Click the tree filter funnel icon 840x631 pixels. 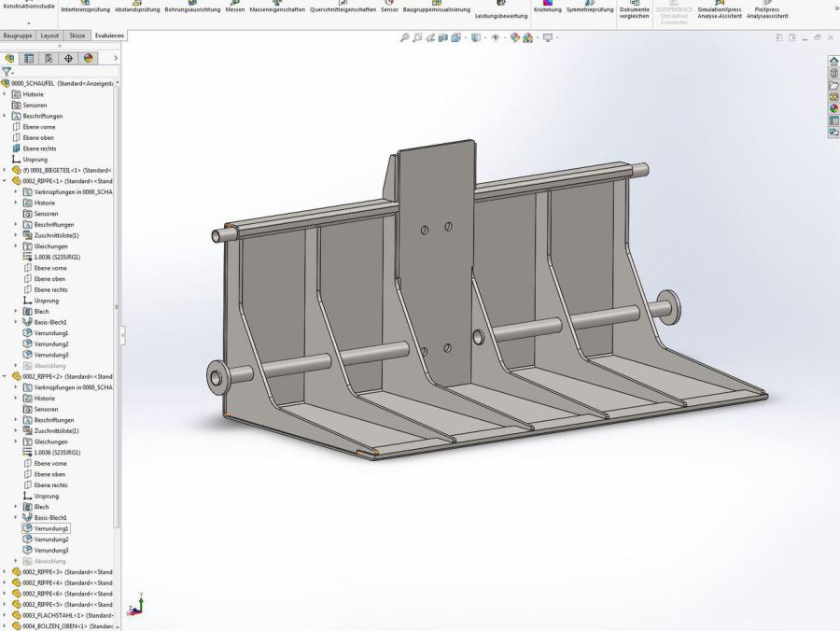pos(7,71)
